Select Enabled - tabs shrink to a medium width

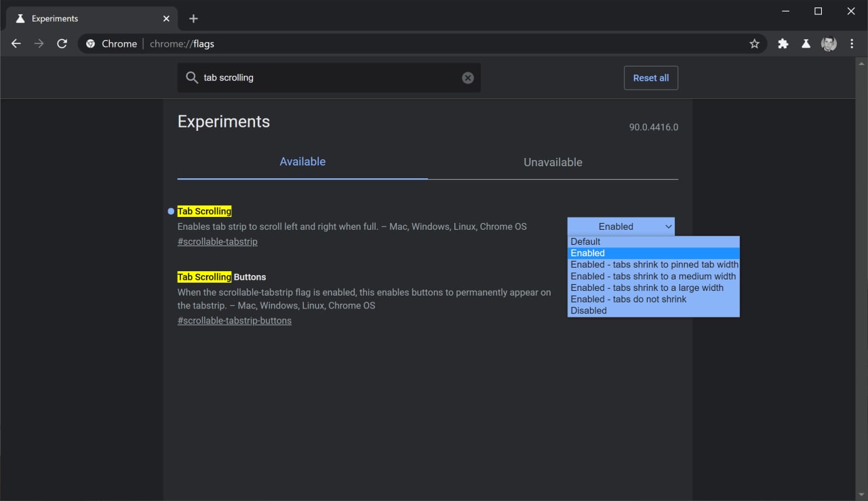[x=654, y=276]
